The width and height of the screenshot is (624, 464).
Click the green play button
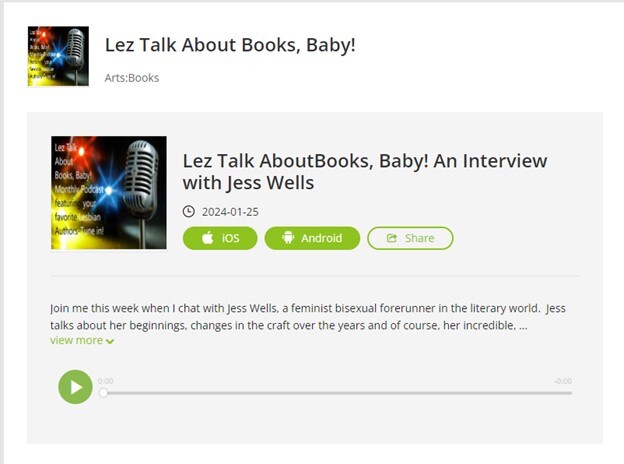(x=75, y=387)
